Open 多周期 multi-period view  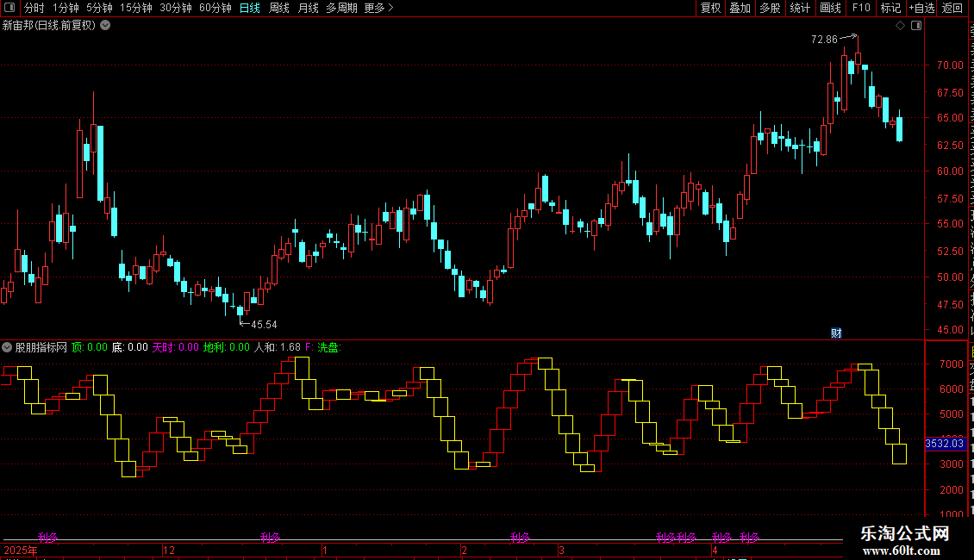coord(341,8)
